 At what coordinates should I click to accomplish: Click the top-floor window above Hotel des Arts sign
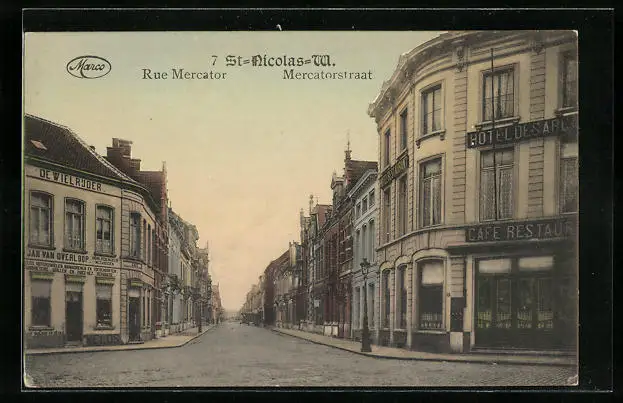click(498, 94)
